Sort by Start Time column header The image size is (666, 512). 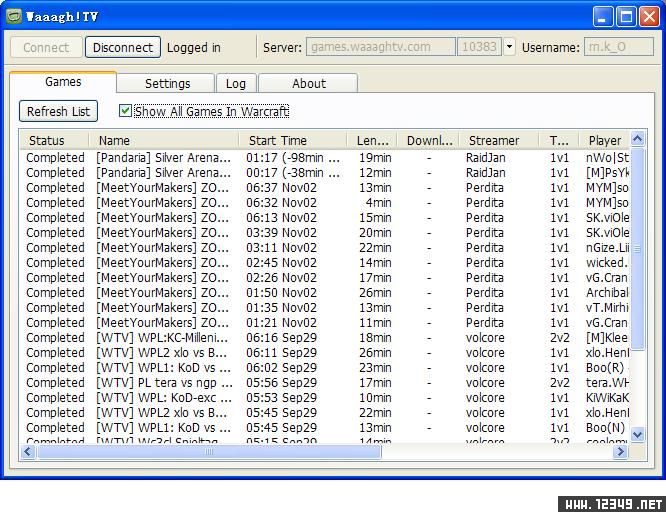[293, 141]
